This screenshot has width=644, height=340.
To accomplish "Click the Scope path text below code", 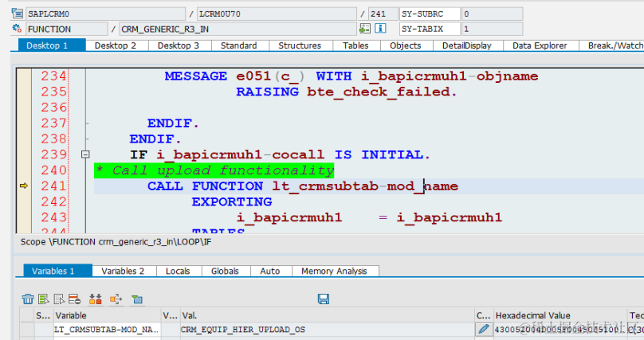I will [x=116, y=242].
